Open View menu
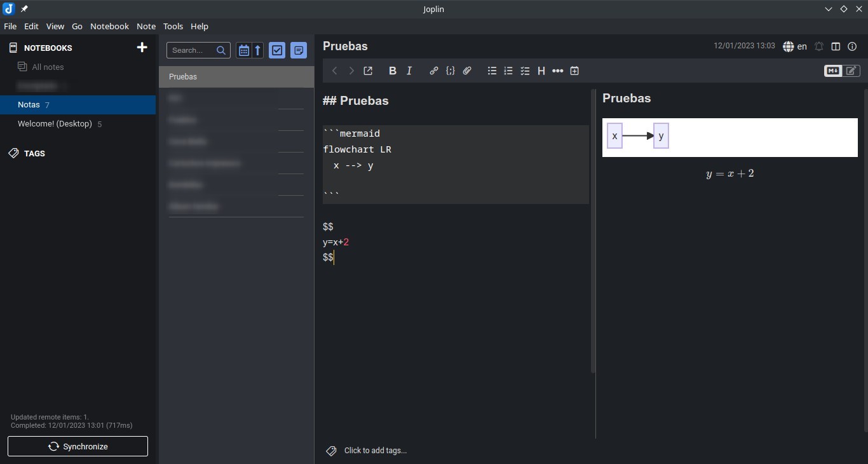The height and width of the screenshot is (464, 868). tap(55, 26)
